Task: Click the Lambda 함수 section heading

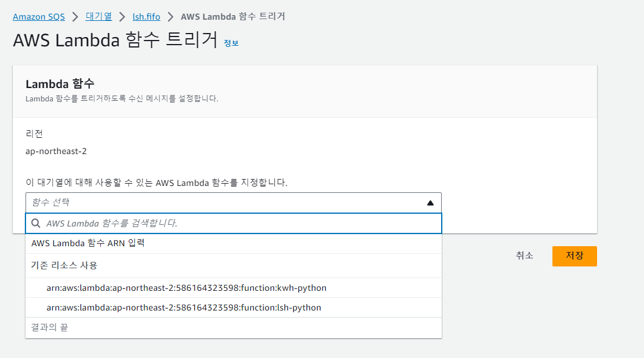Action: [x=60, y=84]
